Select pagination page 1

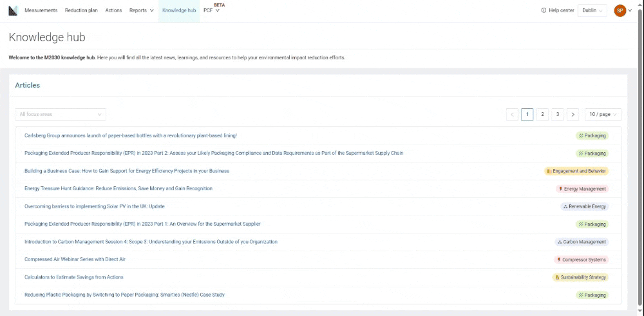coord(527,114)
